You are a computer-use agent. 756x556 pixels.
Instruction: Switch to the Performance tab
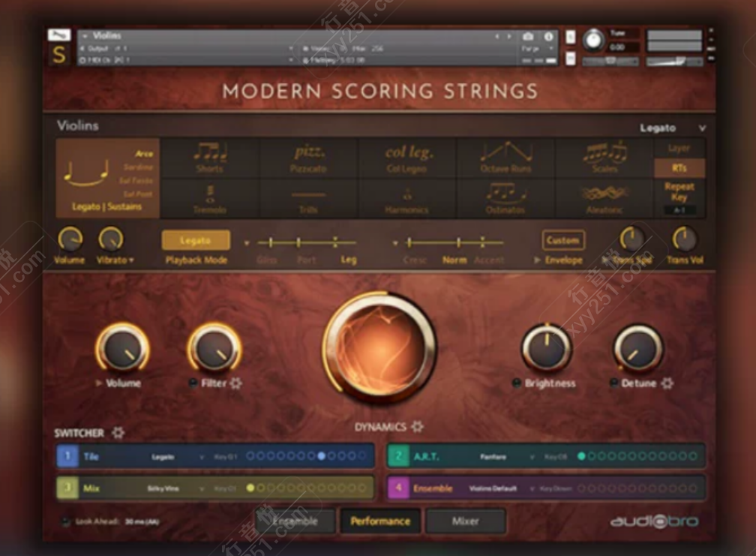(380, 521)
